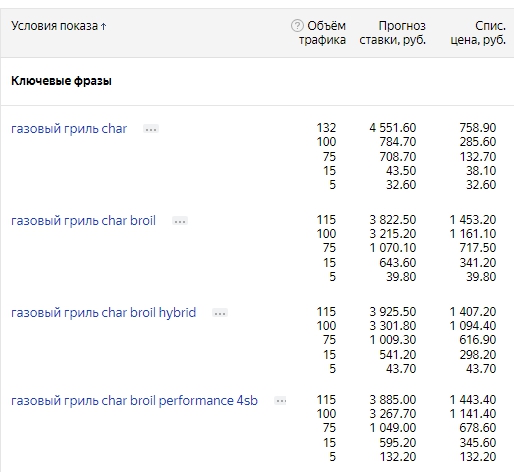Select the charged price 345.60
The height and width of the screenshot is (472, 514).
point(478,443)
